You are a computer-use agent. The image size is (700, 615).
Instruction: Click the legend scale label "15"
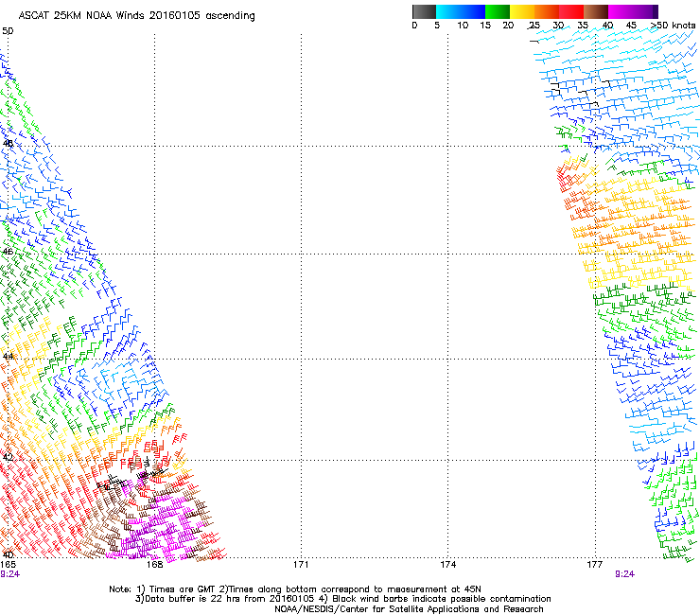pyautogui.click(x=485, y=26)
